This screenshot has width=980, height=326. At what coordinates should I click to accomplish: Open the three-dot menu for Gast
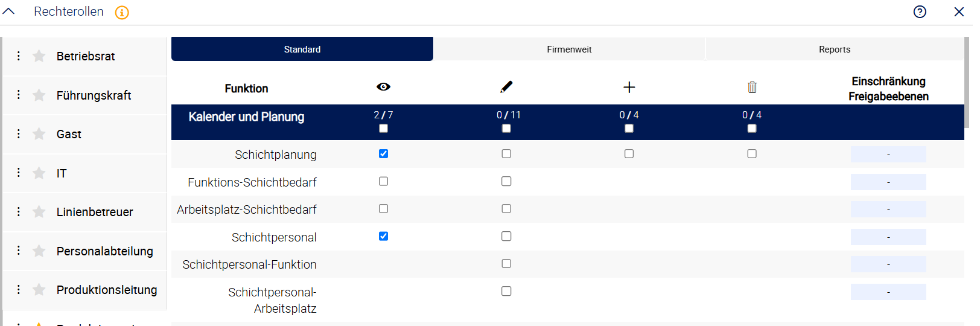click(19, 134)
